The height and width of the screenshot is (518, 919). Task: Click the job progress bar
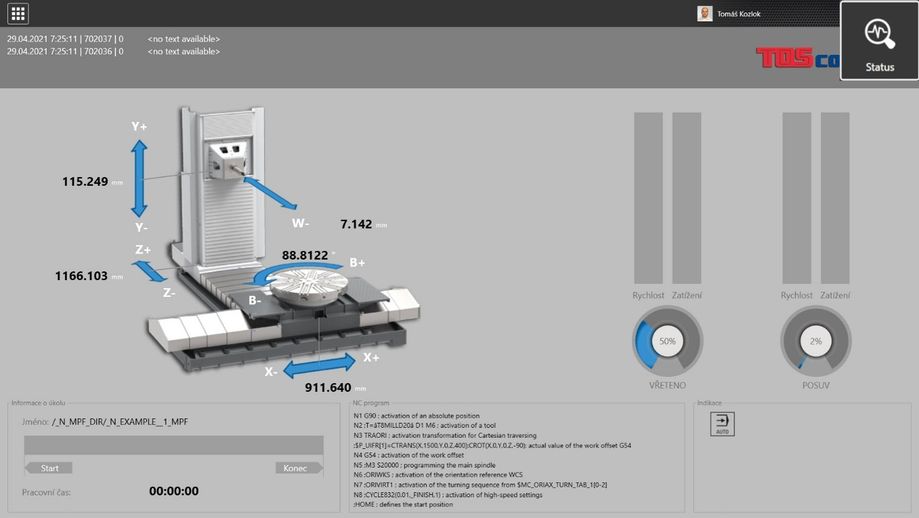point(174,446)
